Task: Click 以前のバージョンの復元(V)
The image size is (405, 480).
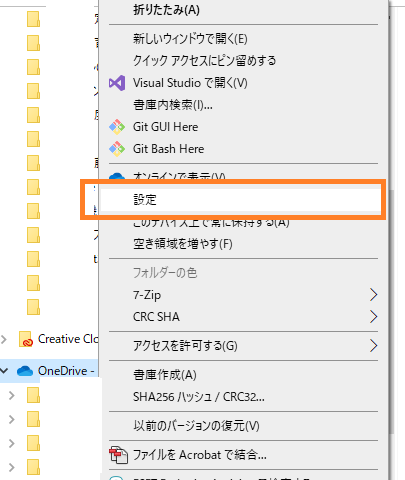Action: pos(196,426)
